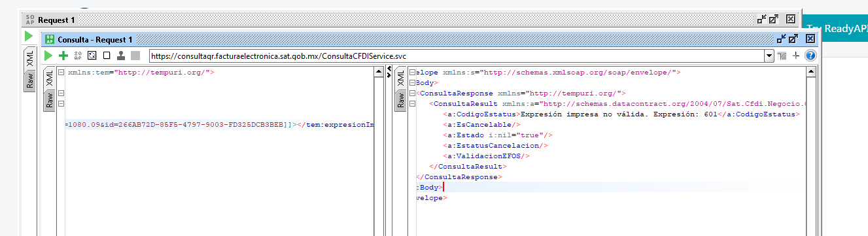Click the recreate request icon after the SOAP icon
The width and height of the screenshot is (868, 236).
coord(92,56)
